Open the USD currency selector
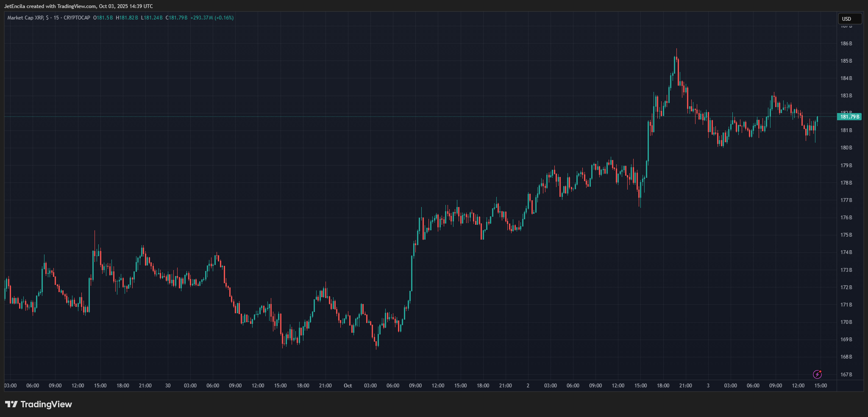Viewport: 868px width, 417px height. [849, 19]
